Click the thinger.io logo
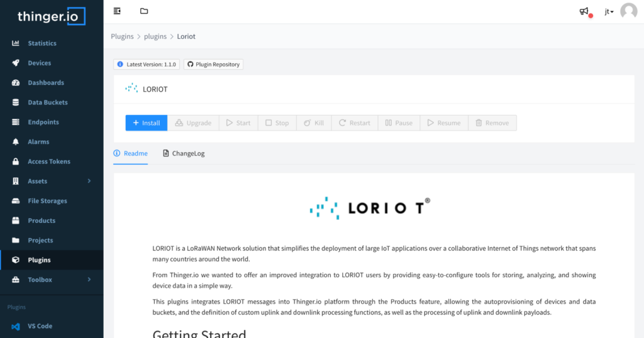Screen dimensions: 644x338 (x=52, y=16)
